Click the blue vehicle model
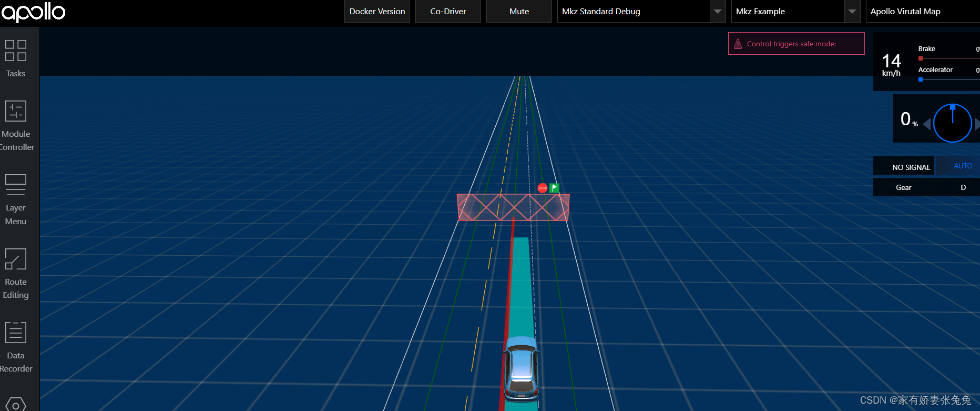This screenshot has height=411, width=980. pyautogui.click(x=521, y=368)
